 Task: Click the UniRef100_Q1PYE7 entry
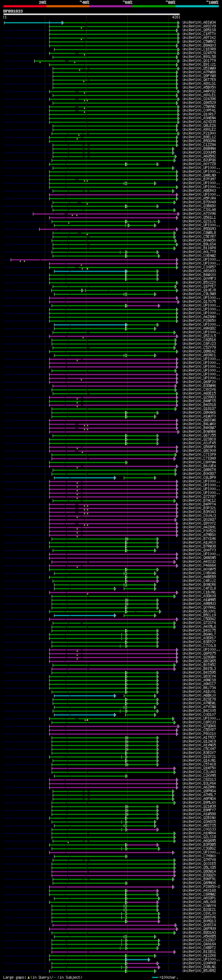[199, 286]
